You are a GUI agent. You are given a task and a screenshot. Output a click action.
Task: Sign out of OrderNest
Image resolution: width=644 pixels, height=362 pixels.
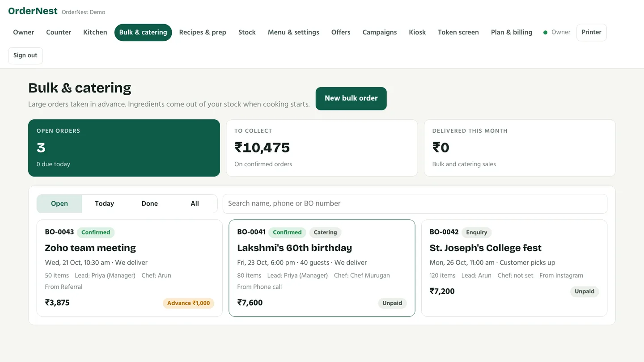(x=25, y=55)
